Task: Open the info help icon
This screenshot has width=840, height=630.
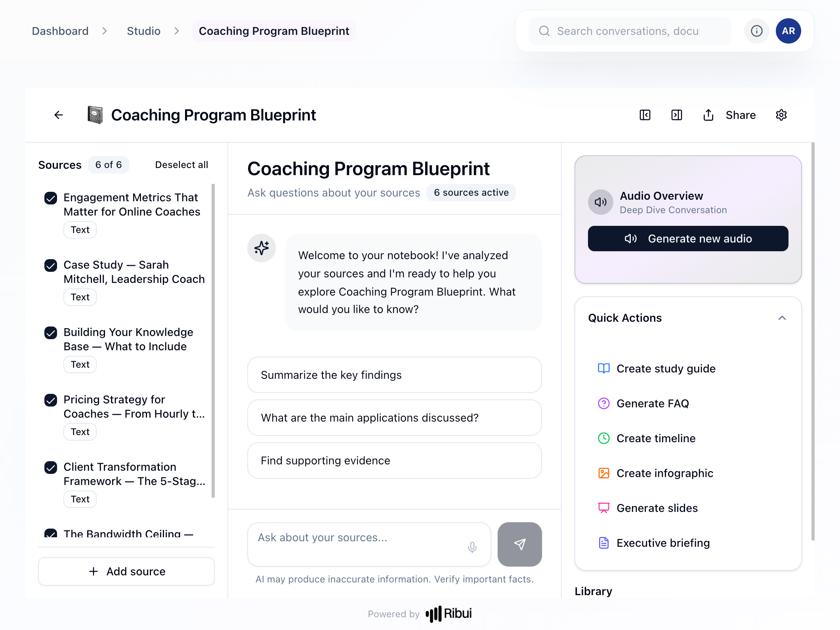Action: (756, 31)
